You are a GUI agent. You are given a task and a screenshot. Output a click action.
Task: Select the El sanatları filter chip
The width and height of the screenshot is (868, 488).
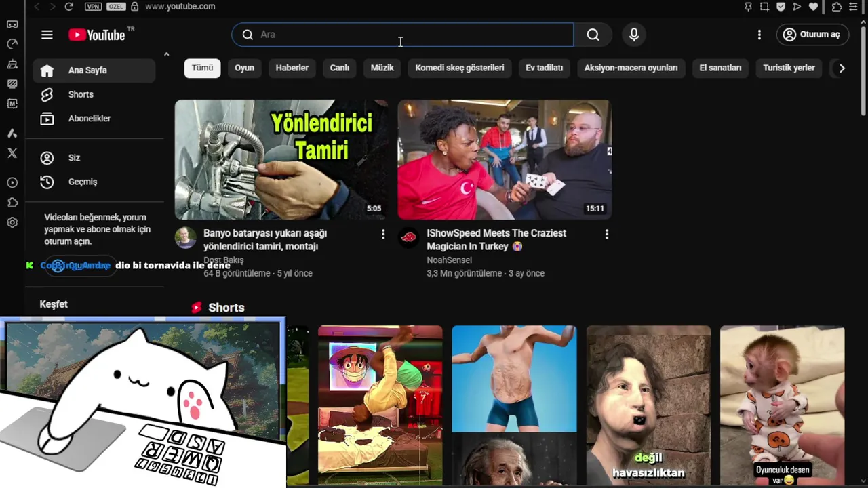[720, 68]
